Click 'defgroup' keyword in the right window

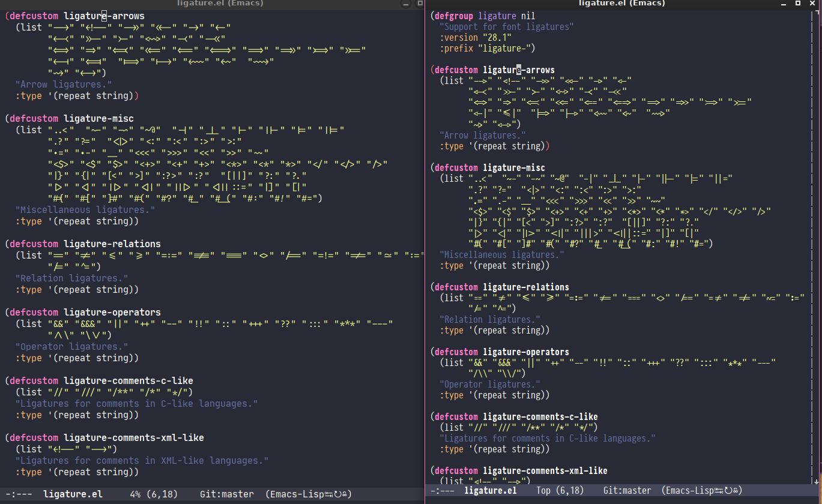[x=454, y=16]
